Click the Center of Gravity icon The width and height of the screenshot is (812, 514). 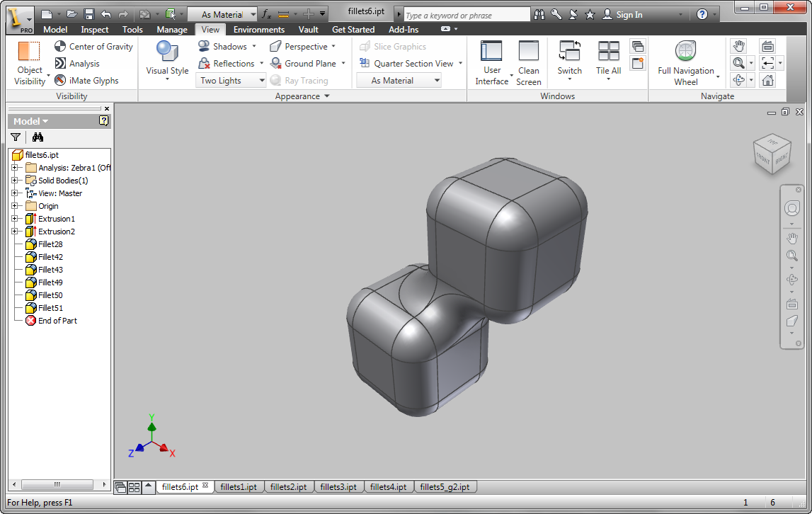tap(61, 47)
